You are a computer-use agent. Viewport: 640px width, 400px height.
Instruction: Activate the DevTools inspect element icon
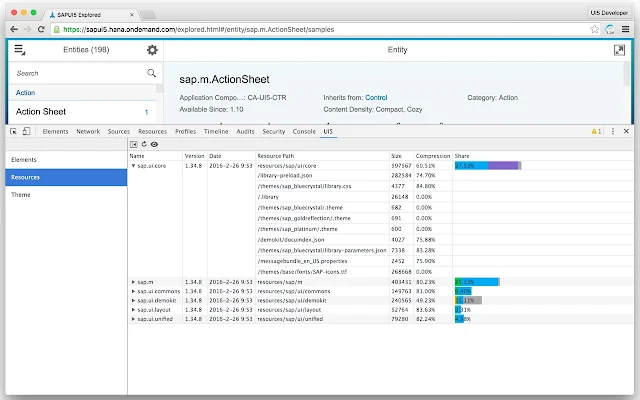(x=13, y=131)
